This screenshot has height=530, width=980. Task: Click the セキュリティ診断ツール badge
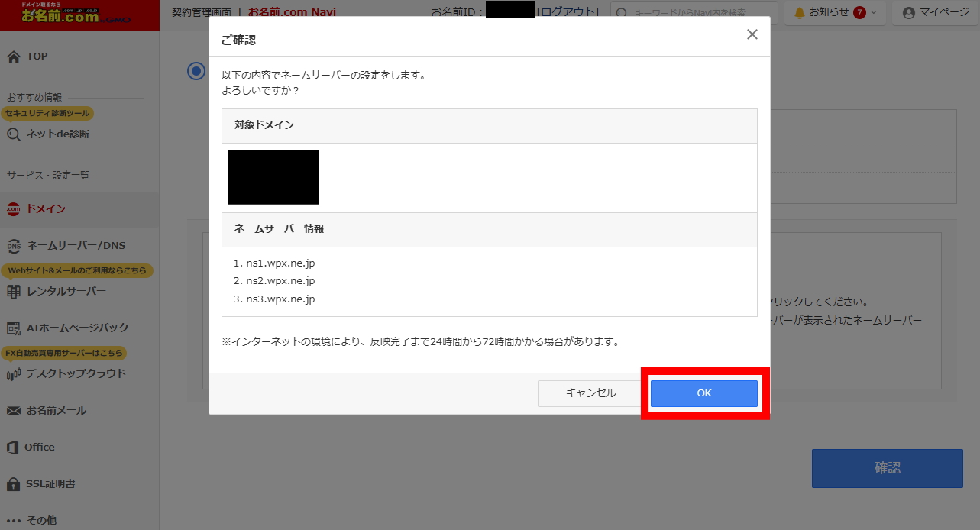47,113
